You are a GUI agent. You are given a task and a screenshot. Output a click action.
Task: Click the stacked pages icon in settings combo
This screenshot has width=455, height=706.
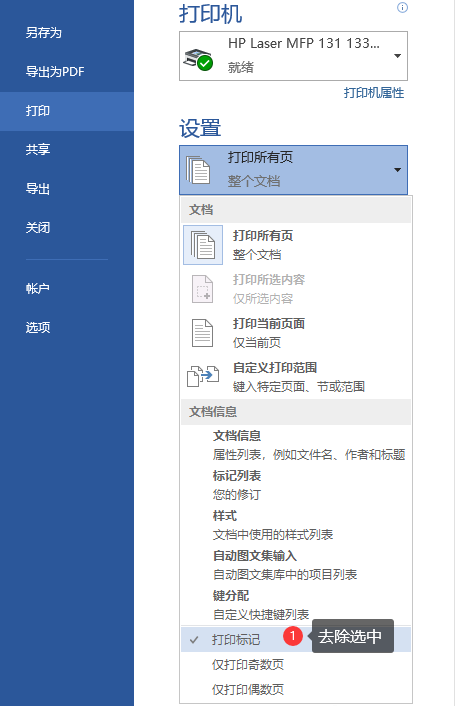(198, 170)
